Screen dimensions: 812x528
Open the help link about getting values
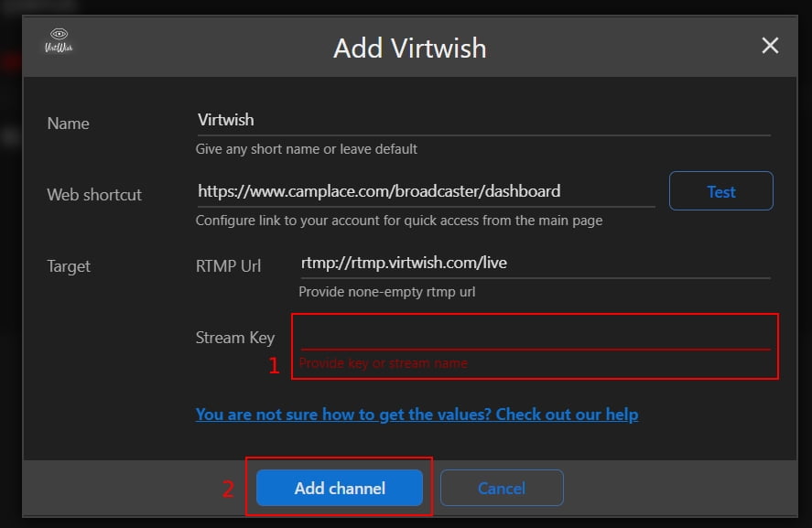pos(417,415)
